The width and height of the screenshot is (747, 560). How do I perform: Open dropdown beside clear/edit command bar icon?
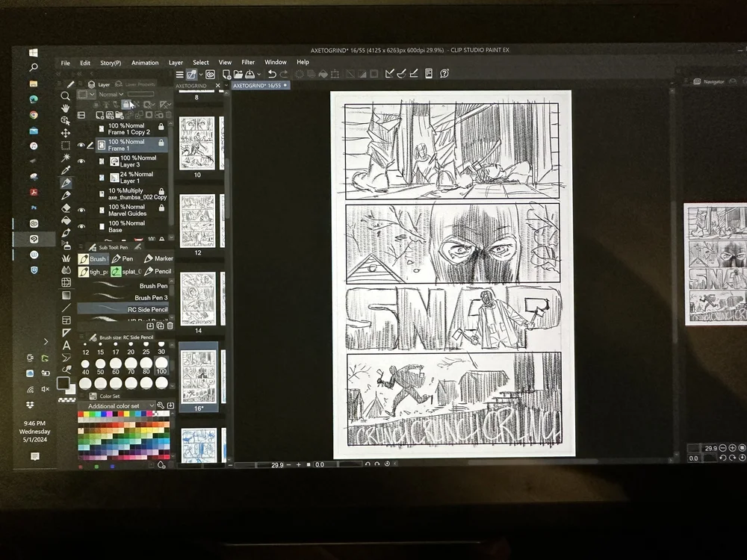(200, 74)
